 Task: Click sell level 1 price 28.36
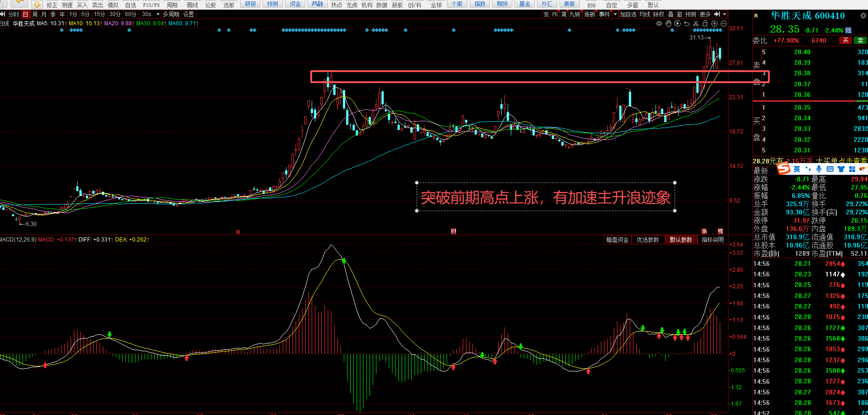pos(802,95)
